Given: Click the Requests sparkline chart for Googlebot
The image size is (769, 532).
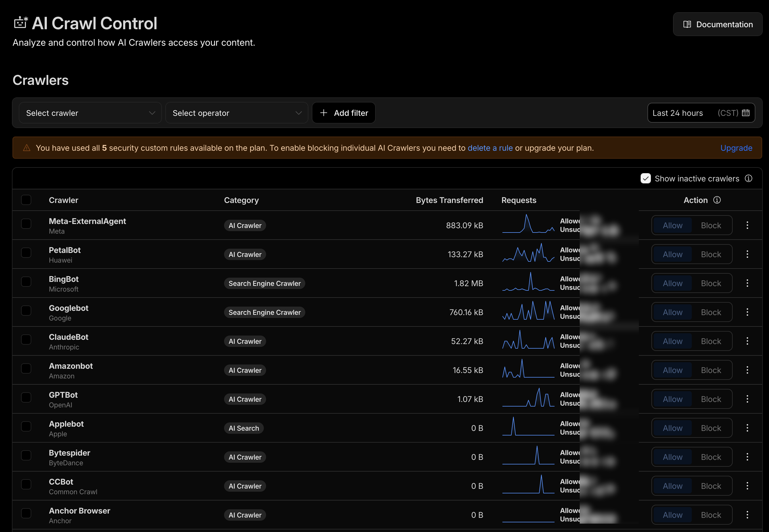Looking at the screenshot, I should [x=528, y=312].
